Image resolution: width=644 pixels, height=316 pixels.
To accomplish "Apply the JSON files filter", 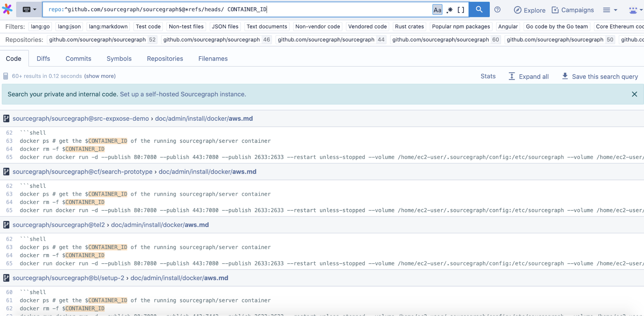I will 225,27.
